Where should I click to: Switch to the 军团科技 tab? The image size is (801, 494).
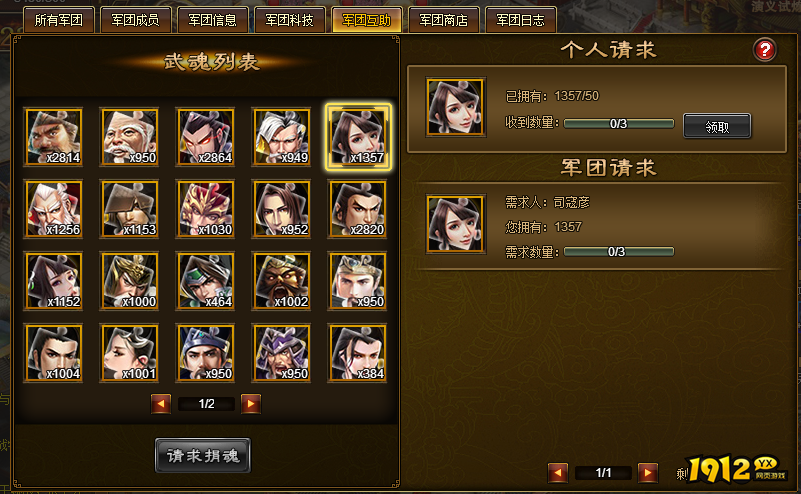tap(290, 20)
